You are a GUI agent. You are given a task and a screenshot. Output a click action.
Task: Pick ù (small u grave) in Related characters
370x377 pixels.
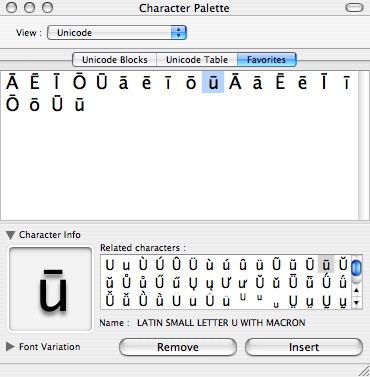coord(210,265)
